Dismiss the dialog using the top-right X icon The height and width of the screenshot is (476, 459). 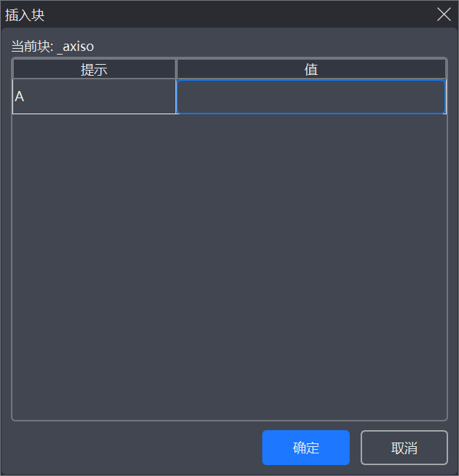[x=443, y=14]
